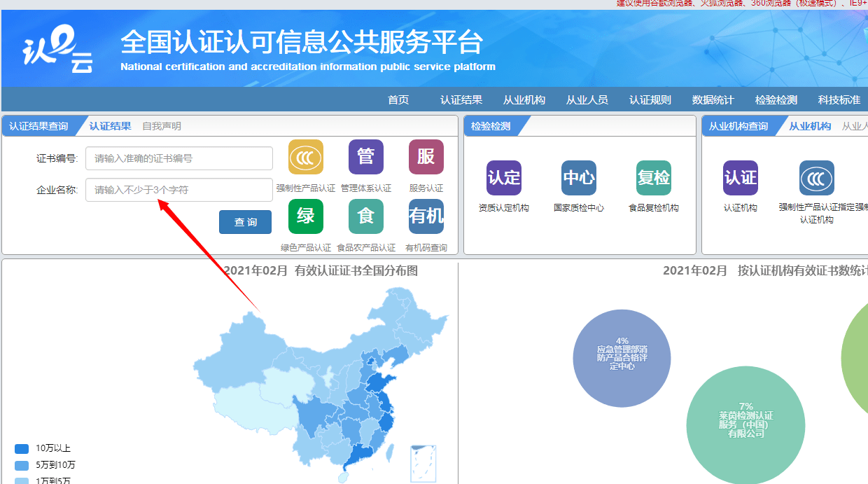
Task: Toggle the 5万到10万 legend swatch
Action: click(22, 465)
